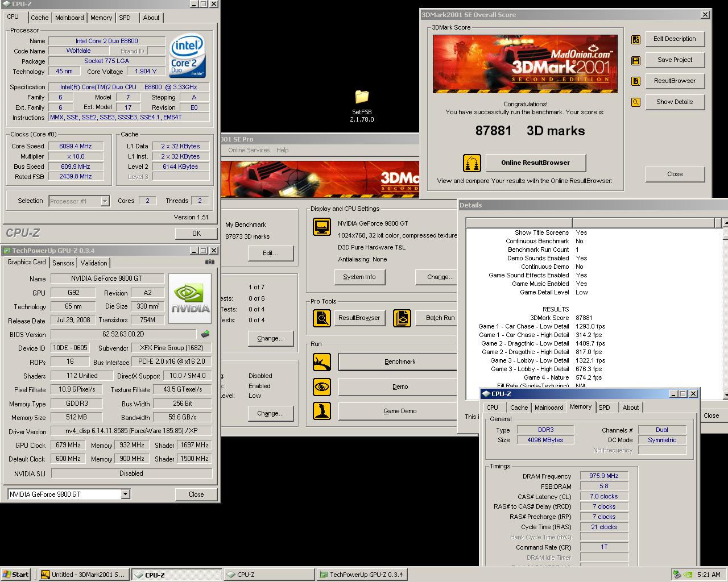The image size is (728, 582).
Task: Click the 3DMark Score 87881 result row
Action: pyautogui.click(x=560, y=318)
